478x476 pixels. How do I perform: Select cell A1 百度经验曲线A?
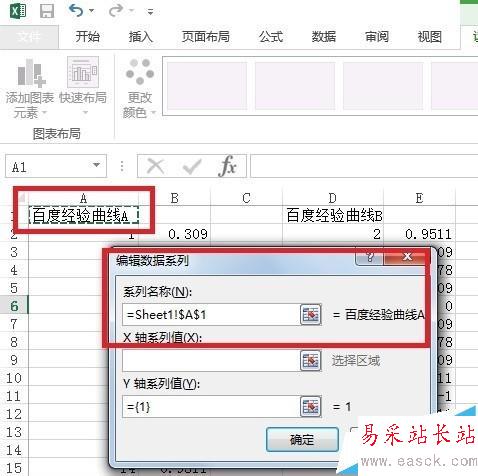(x=84, y=215)
